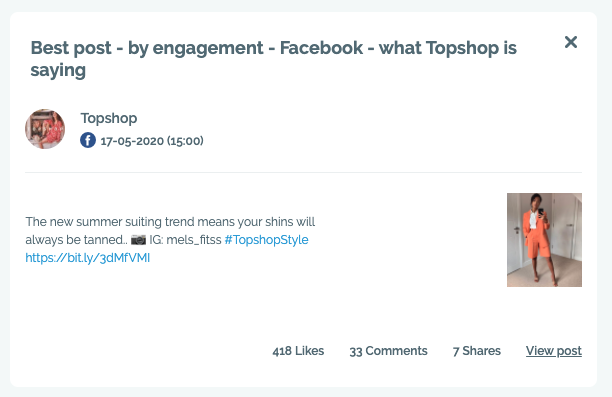Viewport: 612px width, 397px height.
Task: Click the camera emoji in the caption
Action: [x=138, y=240]
